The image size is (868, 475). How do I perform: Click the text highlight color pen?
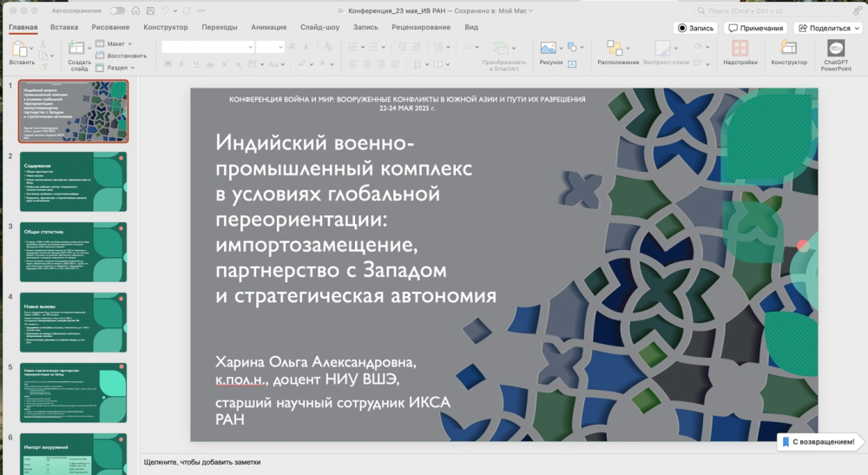pyautogui.click(x=302, y=64)
